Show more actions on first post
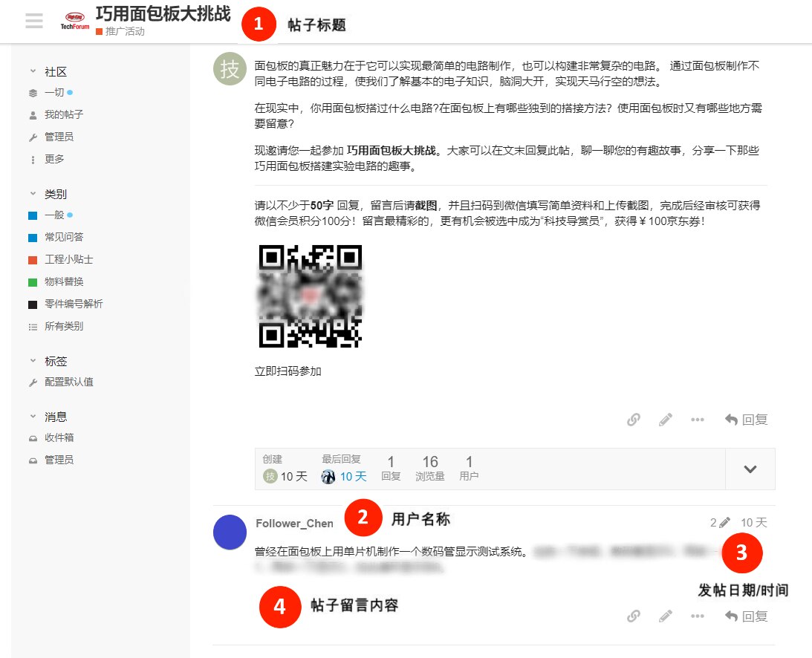Viewport: 812px width, 658px height. point(697,420)
